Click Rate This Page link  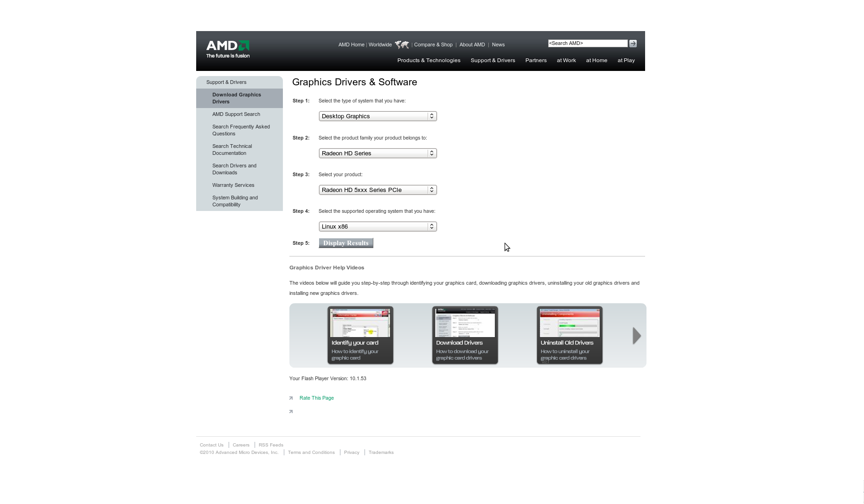click(316, 398)
